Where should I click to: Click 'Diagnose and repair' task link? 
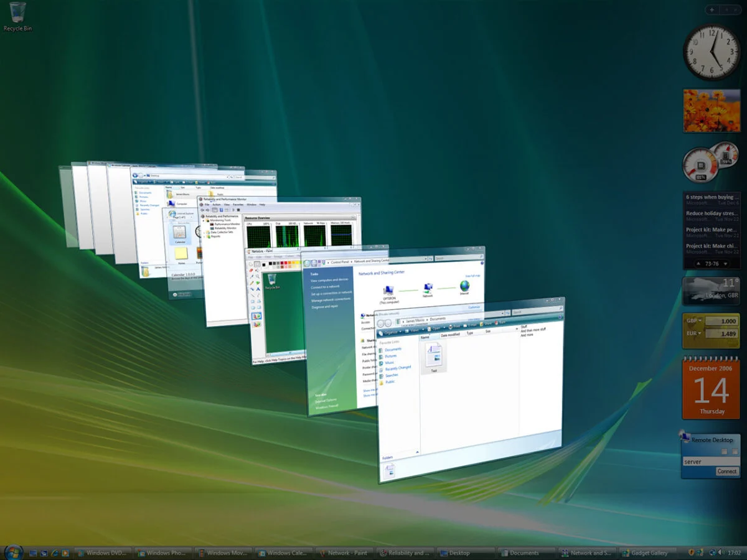coord(325,307)
